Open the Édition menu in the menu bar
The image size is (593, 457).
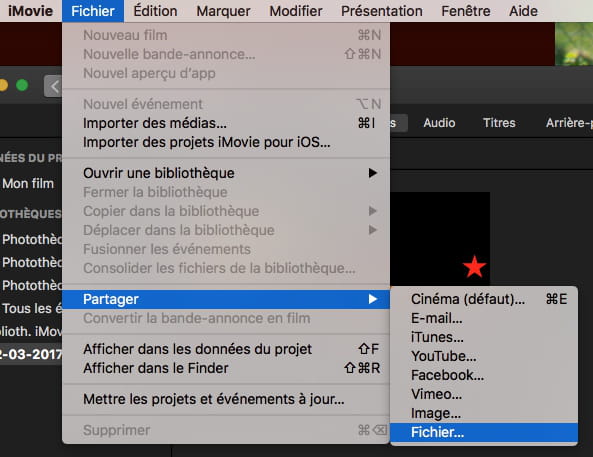click(155, 11)
